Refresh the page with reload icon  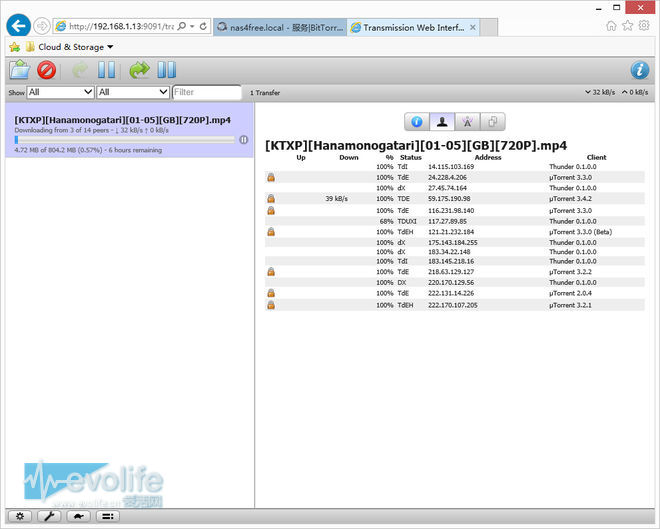coord(203,26)
